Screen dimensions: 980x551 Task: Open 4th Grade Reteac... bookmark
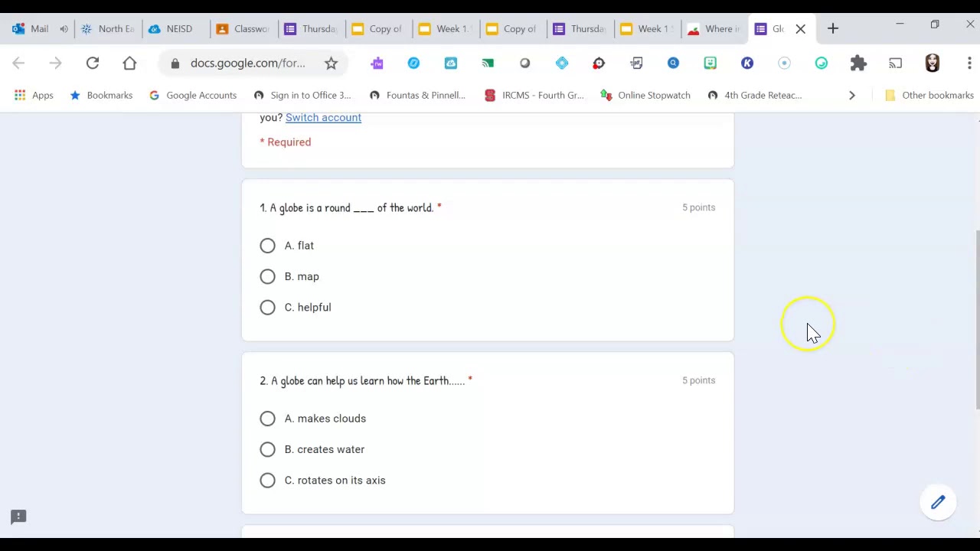point(755,95)
